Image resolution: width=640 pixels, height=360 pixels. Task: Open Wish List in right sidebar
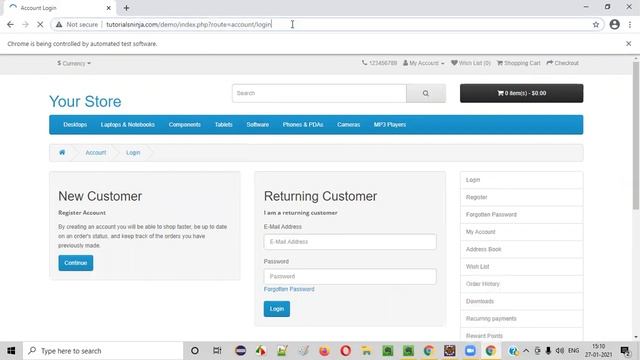pyautogui.click(x=521, y=267)
